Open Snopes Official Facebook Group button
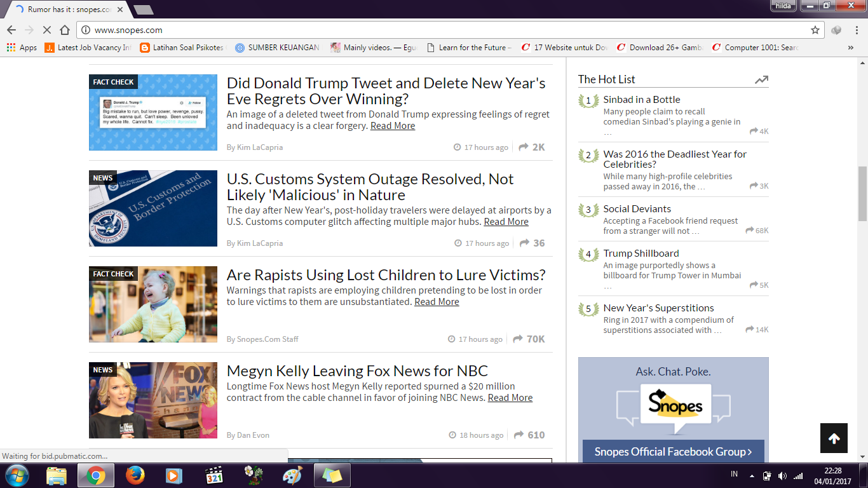868x488 pixels. click(x=674, y=452)
